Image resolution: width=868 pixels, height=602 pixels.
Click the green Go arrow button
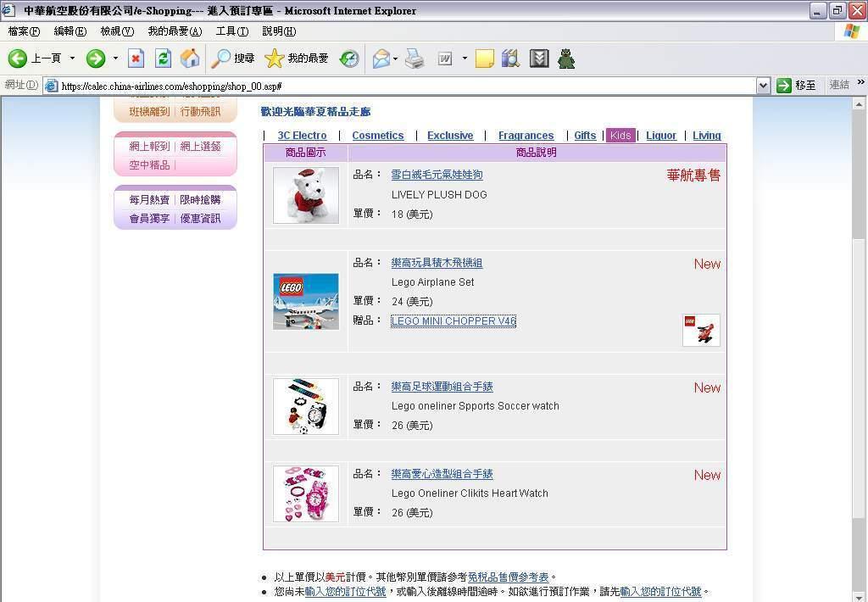pos(784,86)
